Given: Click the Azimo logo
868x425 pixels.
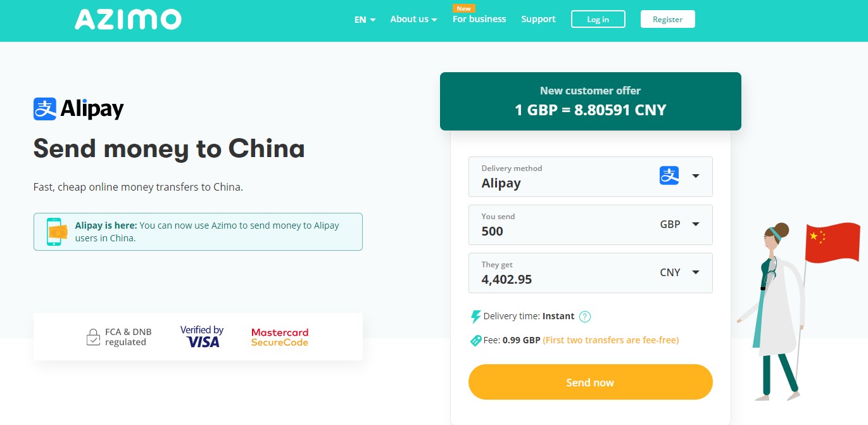Looking at the screenshot, I should [x=127, y=19].
